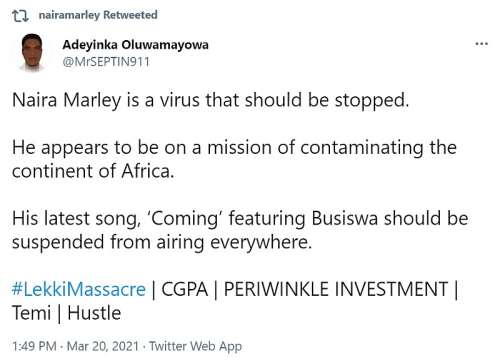Open the Twitter Web App source label

pyautogui.click(x=195, y=346)
